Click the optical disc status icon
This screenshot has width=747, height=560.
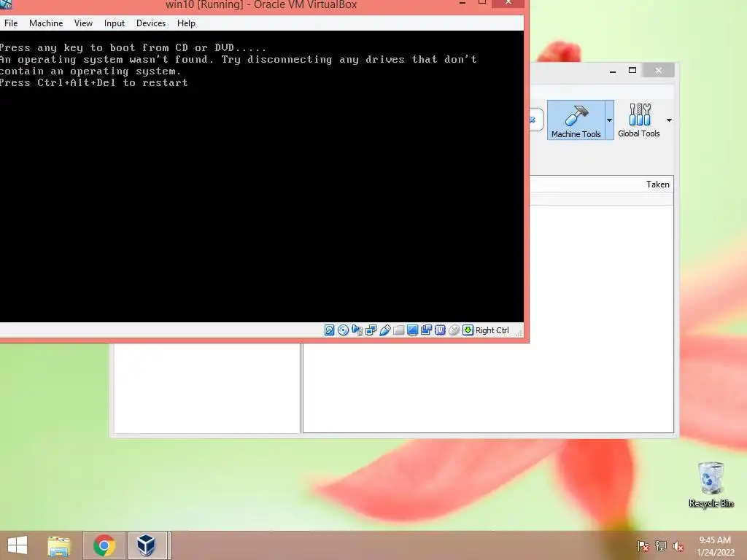pyautogui.click(x=343, y=330)
